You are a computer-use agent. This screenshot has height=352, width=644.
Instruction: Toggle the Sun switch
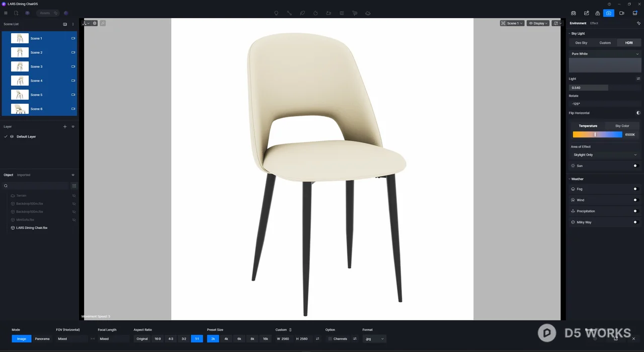click(635, 166)
